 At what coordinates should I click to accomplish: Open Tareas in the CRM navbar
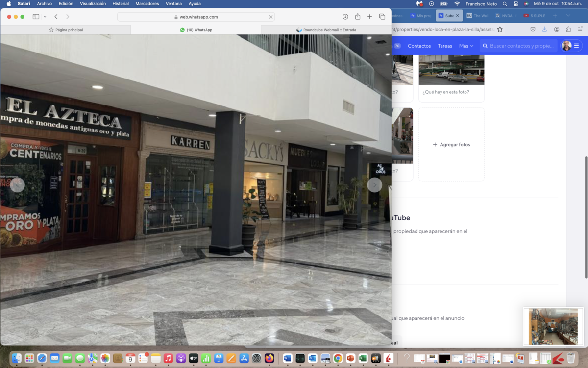point(445,46)
